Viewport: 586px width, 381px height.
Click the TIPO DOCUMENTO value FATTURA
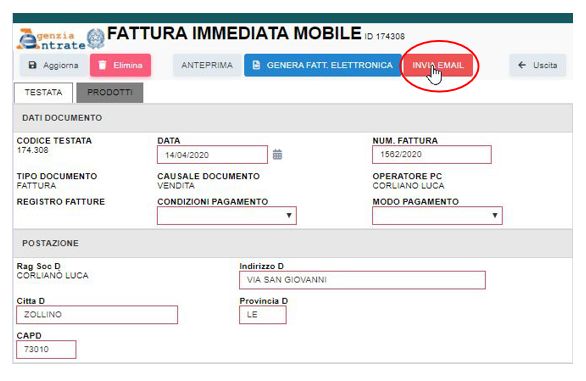pos(36,185)
